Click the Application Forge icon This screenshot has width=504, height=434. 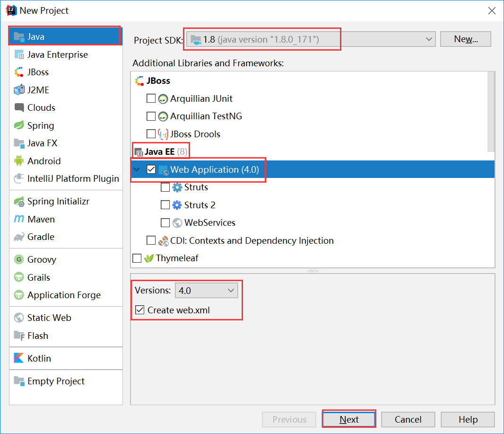point(19,295)
